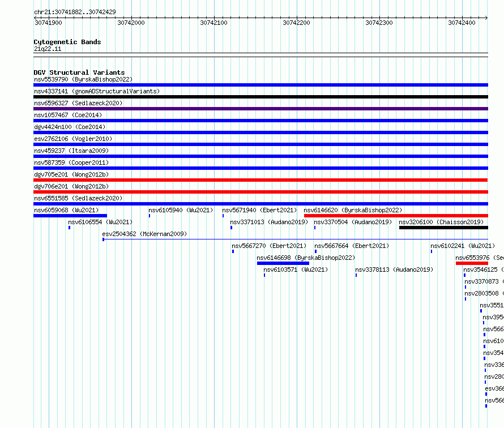Click nsv6059068 (Wu2021) variant label

pyautogui.click(x=66, y=210)
